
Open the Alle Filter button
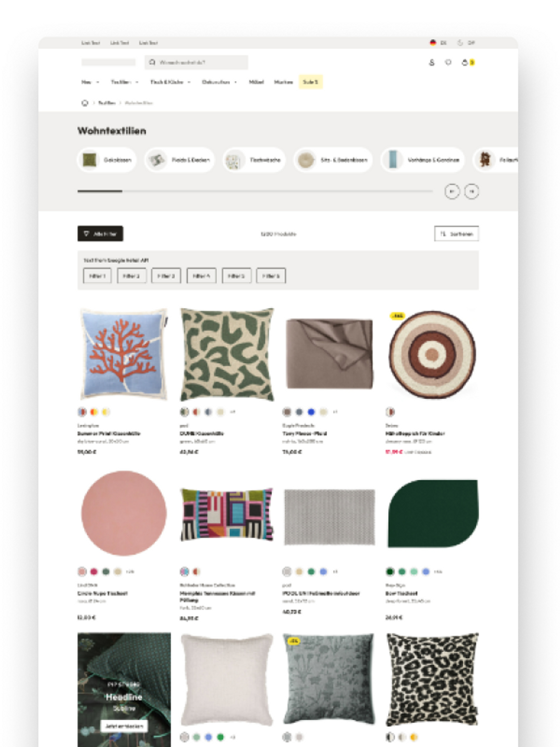[x=100, y=234]
